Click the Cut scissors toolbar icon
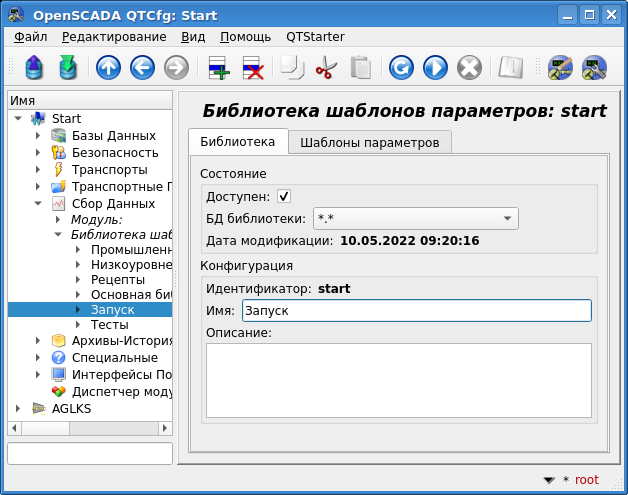 (326, 67)
